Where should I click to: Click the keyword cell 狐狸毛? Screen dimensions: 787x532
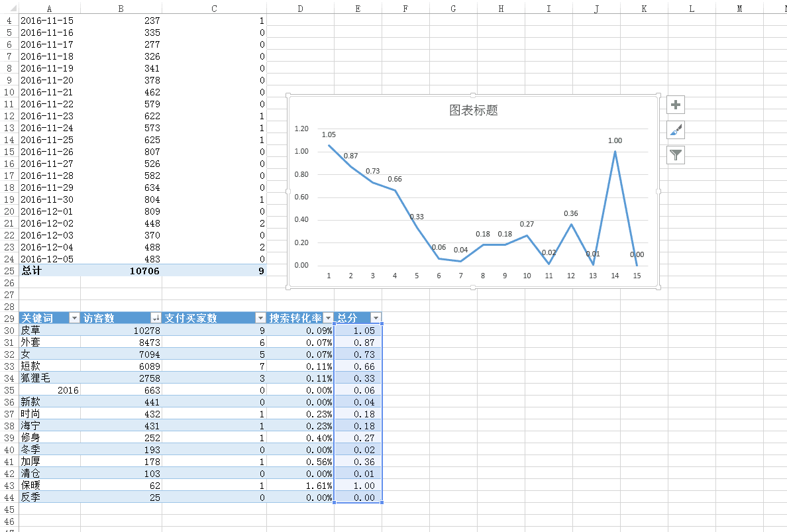tap(49, 378)
